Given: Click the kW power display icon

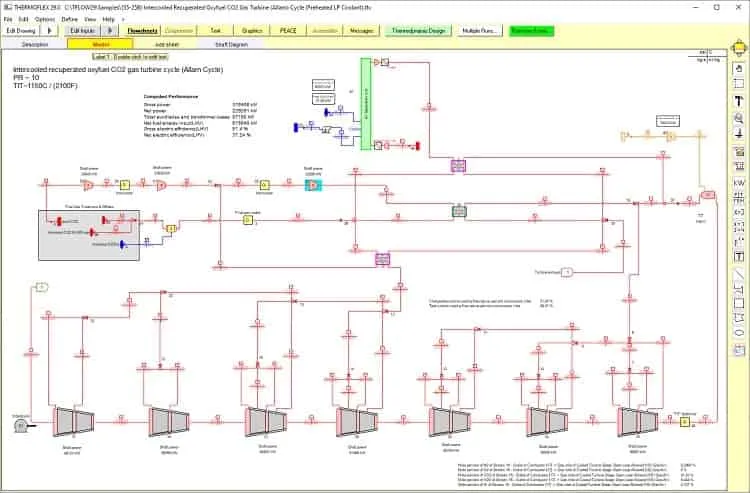Looking at the screenshot, I should (739, 183).
